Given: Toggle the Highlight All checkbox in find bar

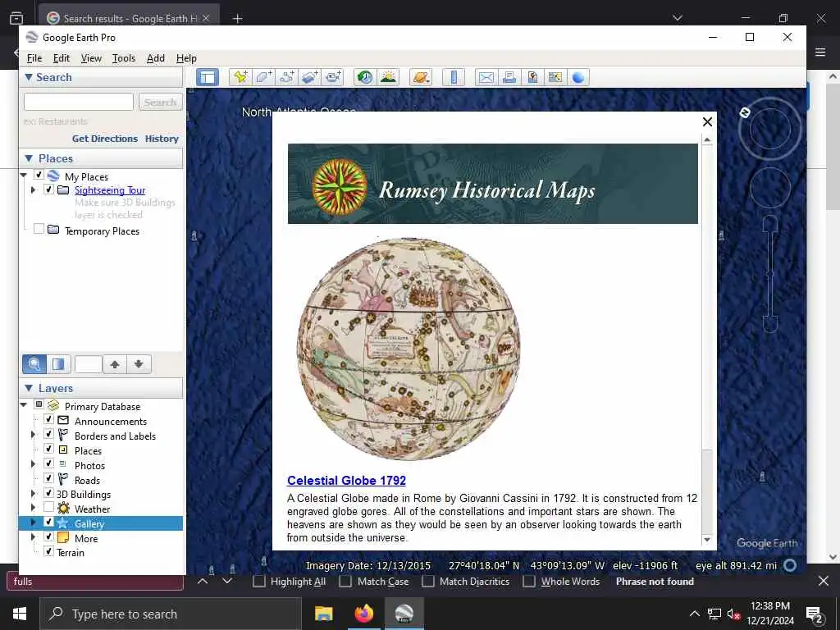Looking at the screenshot, I should [x=259, y=582].
